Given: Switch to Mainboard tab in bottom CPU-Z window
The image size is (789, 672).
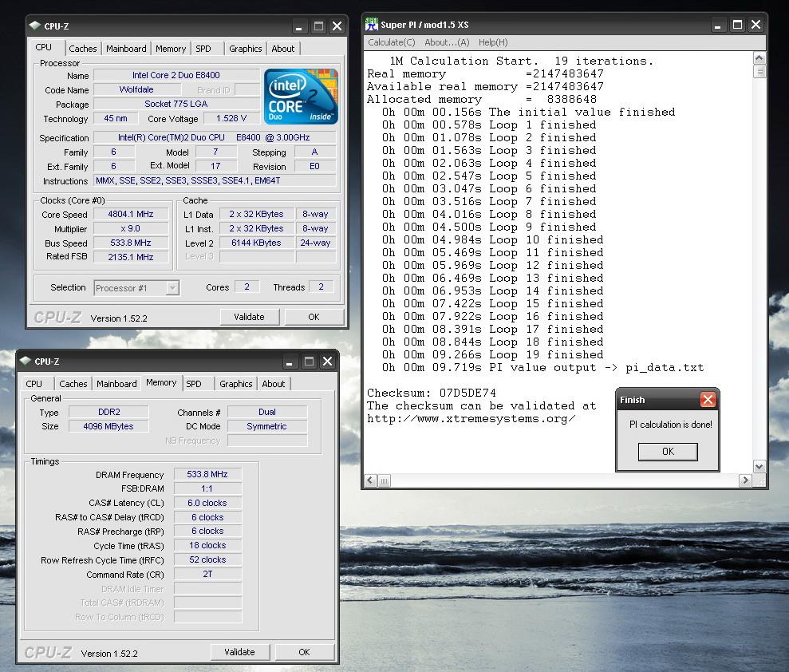Looking at the screenshot, I should pos(116,384).
